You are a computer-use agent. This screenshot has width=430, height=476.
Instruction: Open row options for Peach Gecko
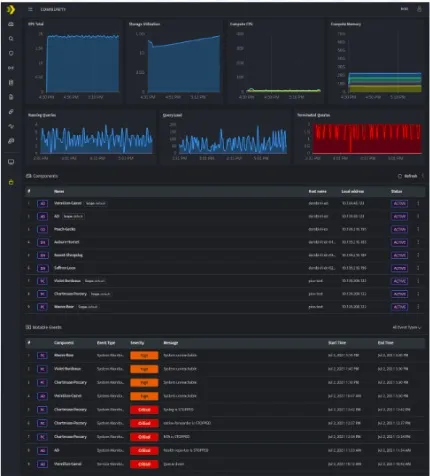click(418, 229)
